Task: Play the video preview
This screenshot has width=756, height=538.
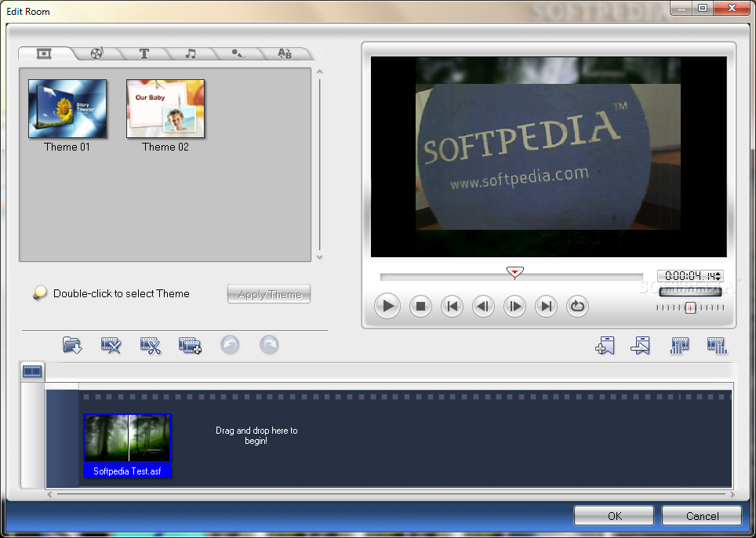Action: pos(387,306)
